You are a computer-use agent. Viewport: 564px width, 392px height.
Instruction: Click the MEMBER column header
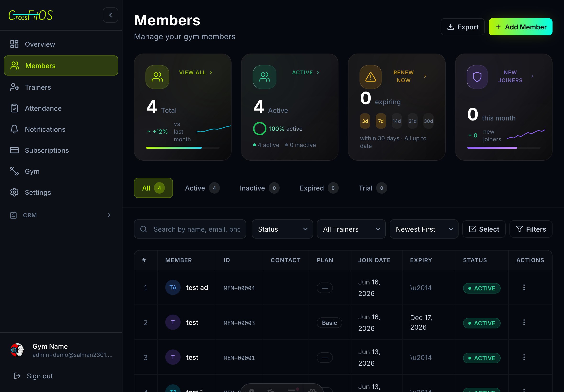coord(178,260)
